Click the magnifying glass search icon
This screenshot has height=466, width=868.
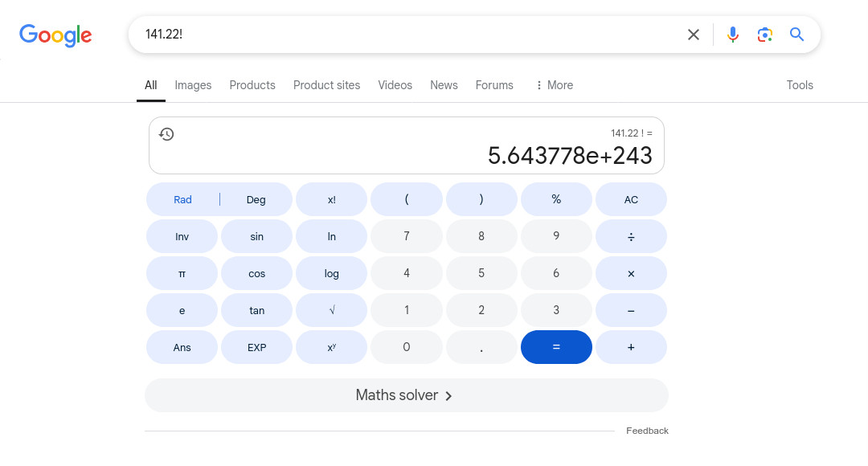[796, 35]
